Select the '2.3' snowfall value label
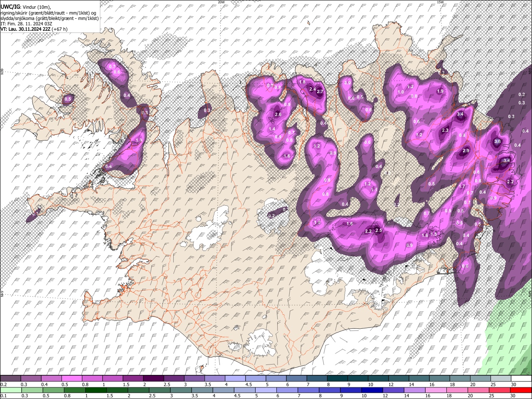The height and width of the screenshot is (399, 532). (445, 131)
